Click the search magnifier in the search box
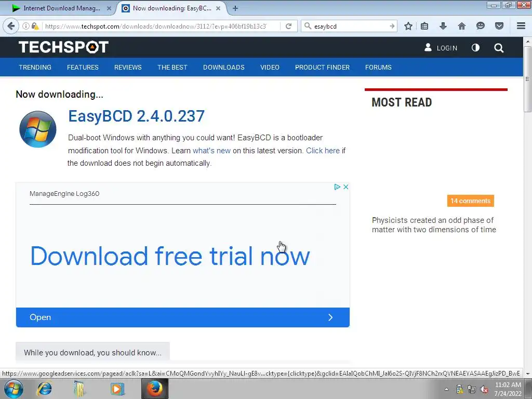The height and width of the screenshot is (399, 532). coord(308,26)
